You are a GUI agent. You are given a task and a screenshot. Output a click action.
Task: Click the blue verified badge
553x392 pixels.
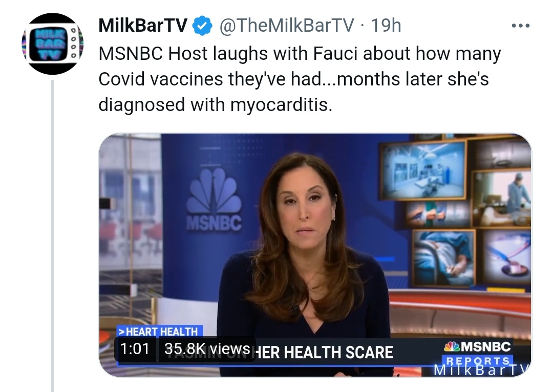[x=202, y=26]
